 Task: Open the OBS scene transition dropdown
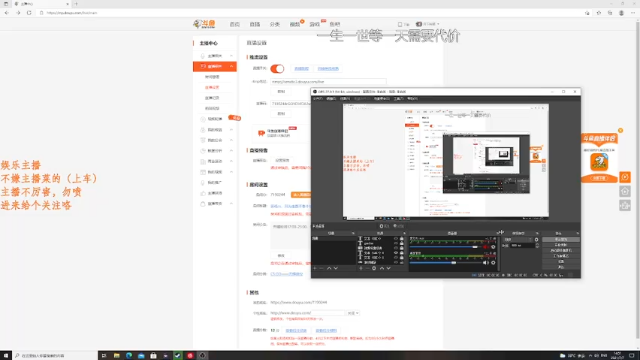point(517,240)
